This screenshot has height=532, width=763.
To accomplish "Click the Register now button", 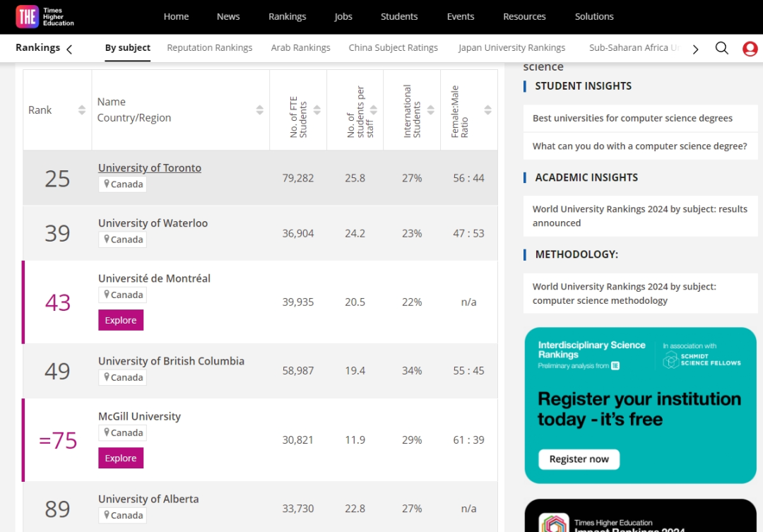I will [579, 459].
